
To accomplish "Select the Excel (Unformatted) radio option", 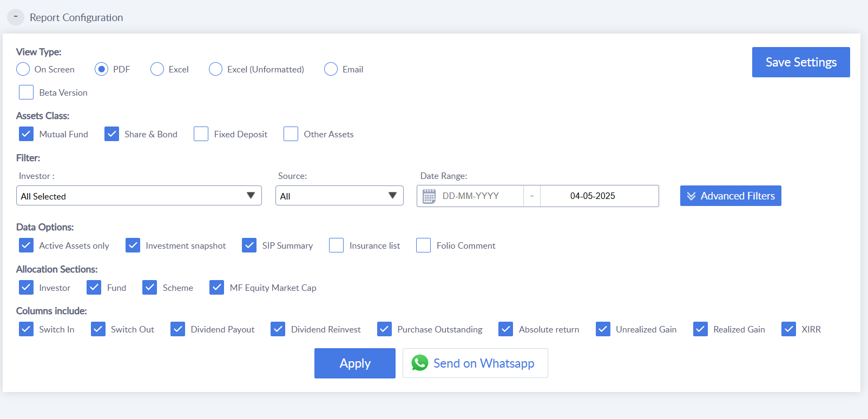I will 215,69.
